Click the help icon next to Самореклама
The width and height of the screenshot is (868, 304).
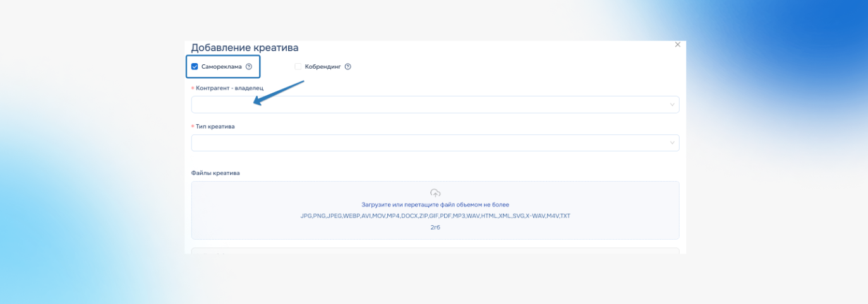tap(249, 66)
